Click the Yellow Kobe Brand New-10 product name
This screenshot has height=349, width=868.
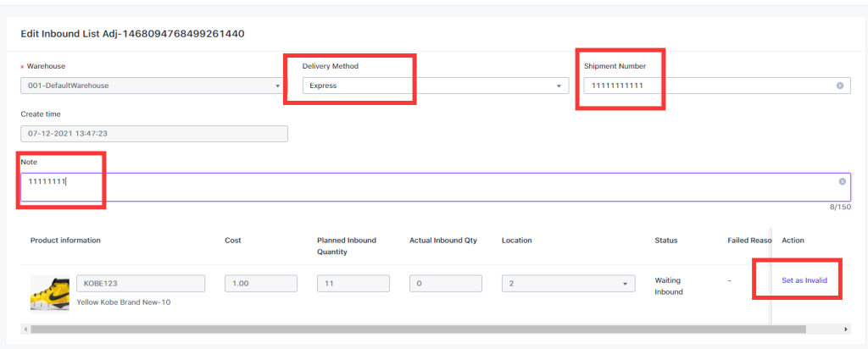pos(124,302)
